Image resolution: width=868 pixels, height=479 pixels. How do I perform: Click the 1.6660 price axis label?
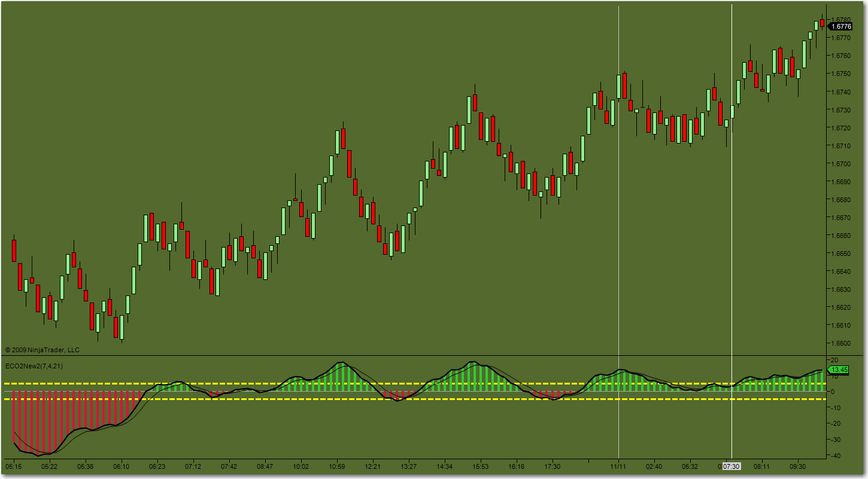click(x=841, y=235)
